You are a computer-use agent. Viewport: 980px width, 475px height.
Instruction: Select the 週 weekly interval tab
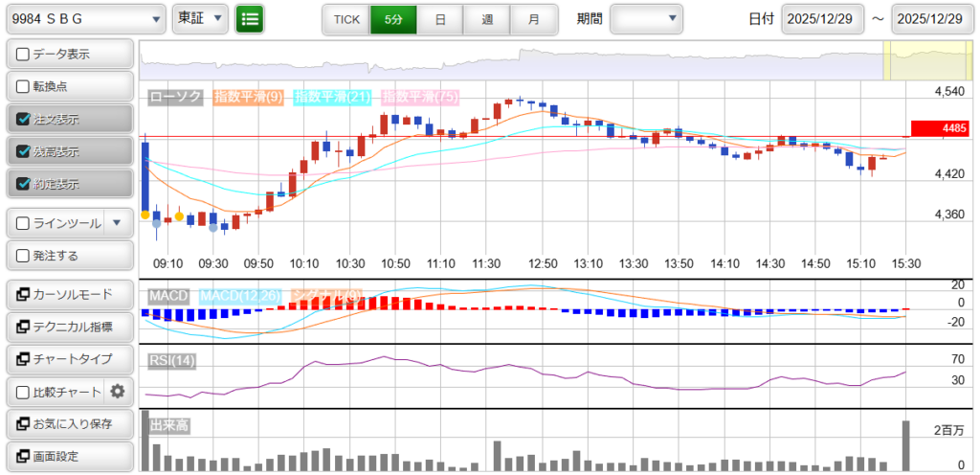487,19
